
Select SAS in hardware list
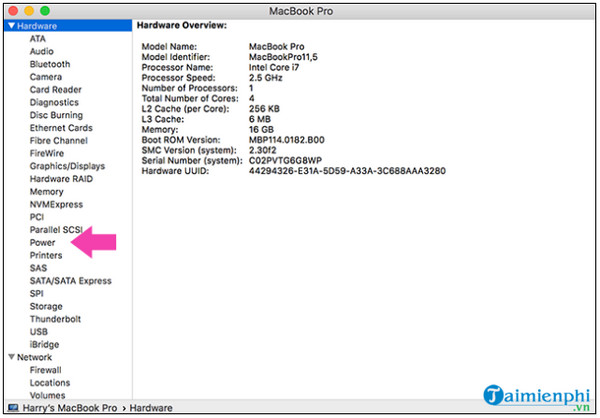click(x=38, y=268)
